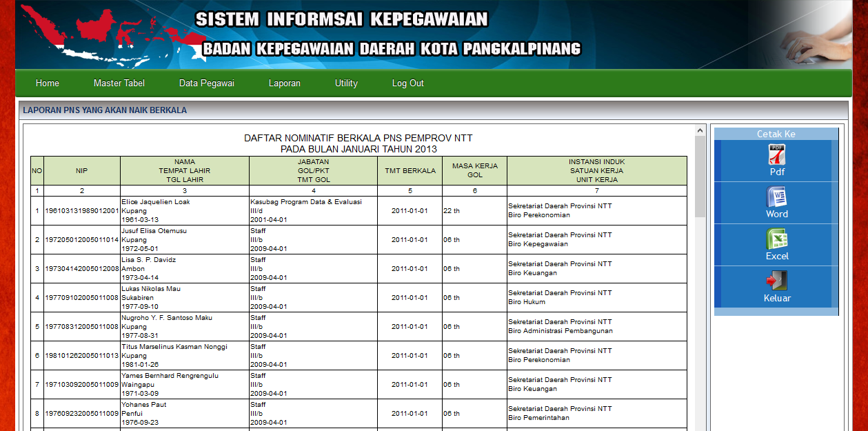The height and width of the screenshot is (431, 868).
Task: Click the Excel spreadsheet export icon
Action: [x=777, y=239]
